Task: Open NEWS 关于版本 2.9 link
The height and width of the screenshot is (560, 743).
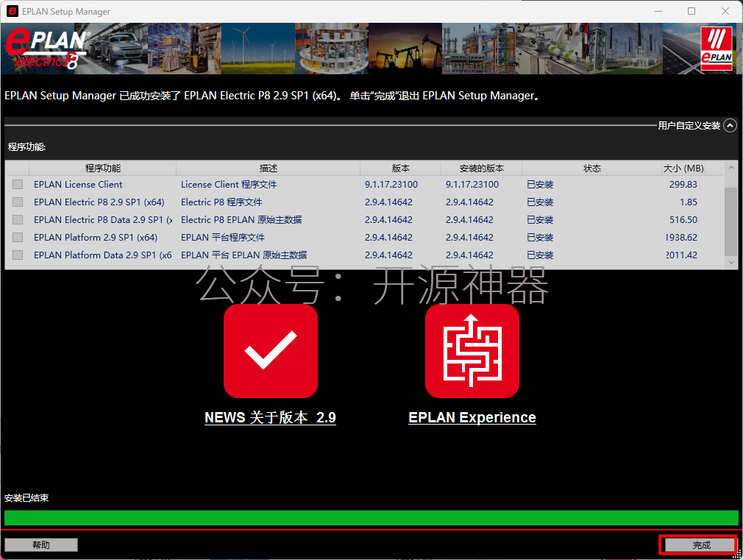Action: click(x=270, y=417)
